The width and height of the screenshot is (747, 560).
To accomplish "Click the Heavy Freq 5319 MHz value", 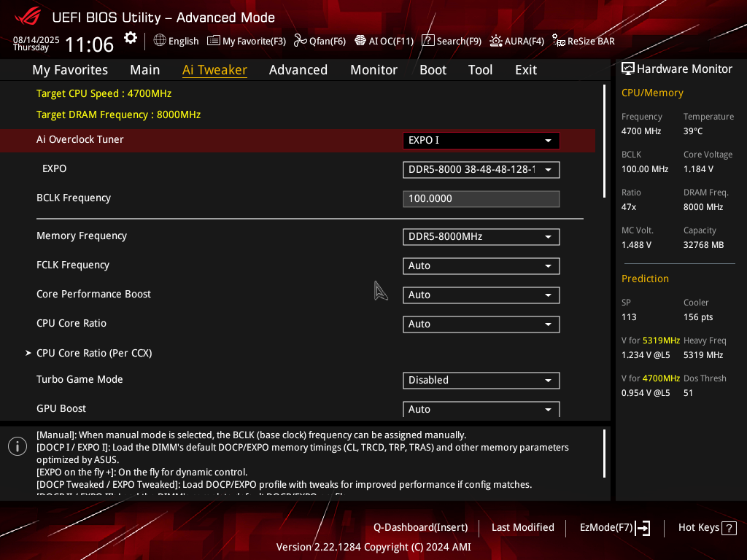I will (x=703, y=355).
